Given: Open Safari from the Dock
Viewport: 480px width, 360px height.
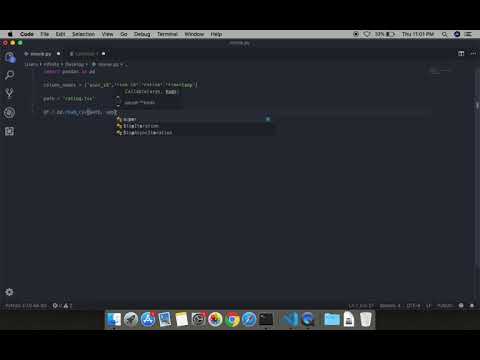Looking at the screenshot, I should 249,320.
